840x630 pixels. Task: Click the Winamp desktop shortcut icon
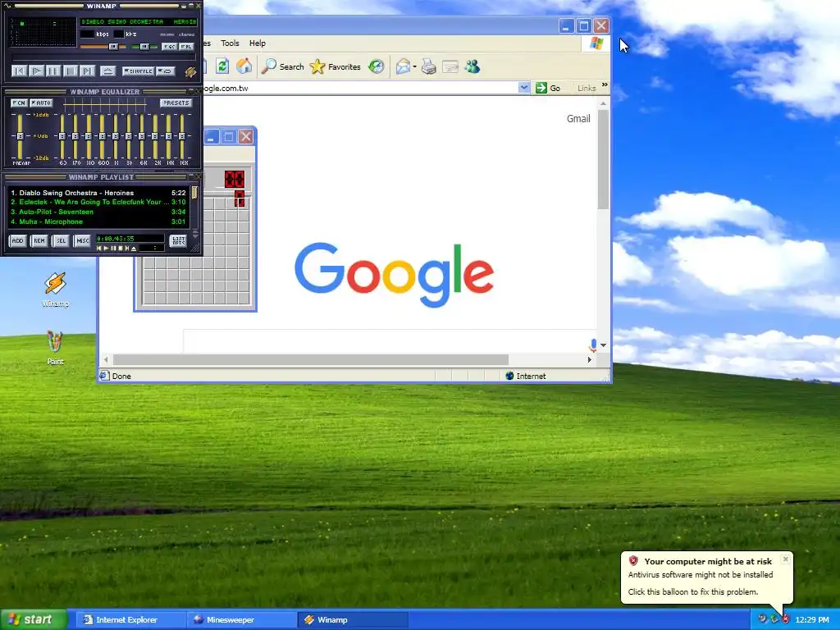(x=55, y=290)
